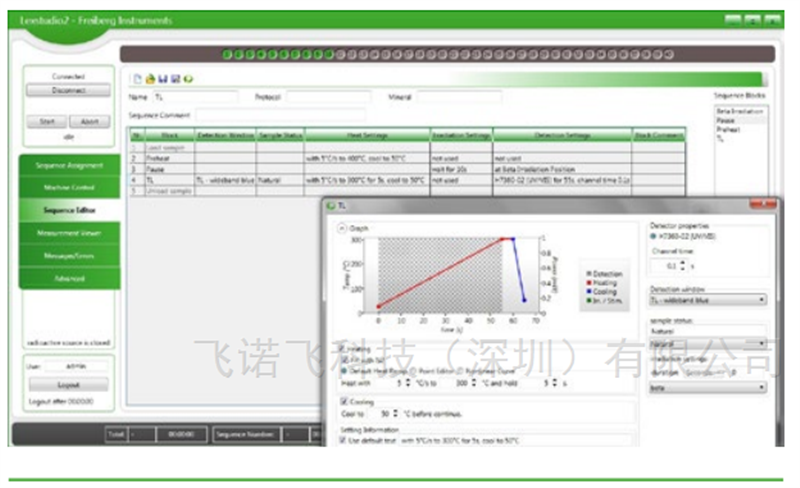Open the beta irradiation source dropdown
The width and height of the screenshot is (800, 488).
click(707, 387)
